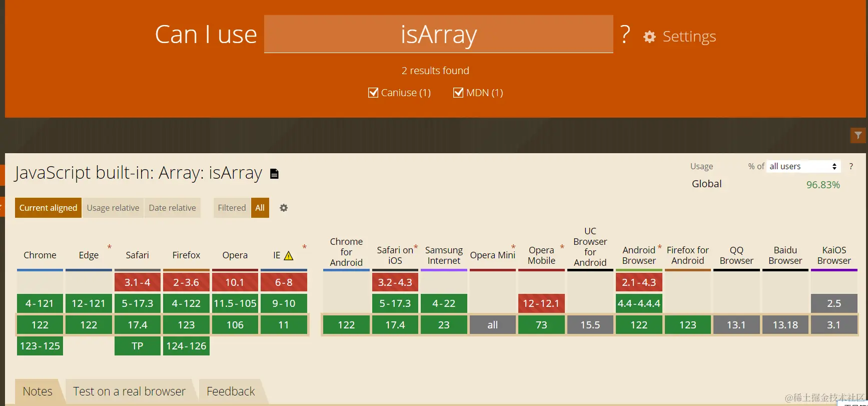This screenshot has height=406, width=868.
Task: Click Chrome versions 123-125 cell
Action: coord(40,346)
